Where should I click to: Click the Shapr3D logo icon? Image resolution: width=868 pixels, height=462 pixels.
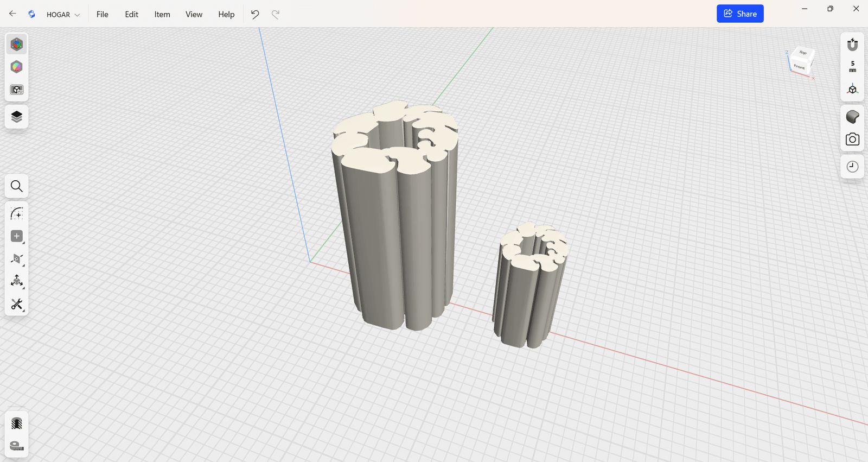click(x=31, y=14)
